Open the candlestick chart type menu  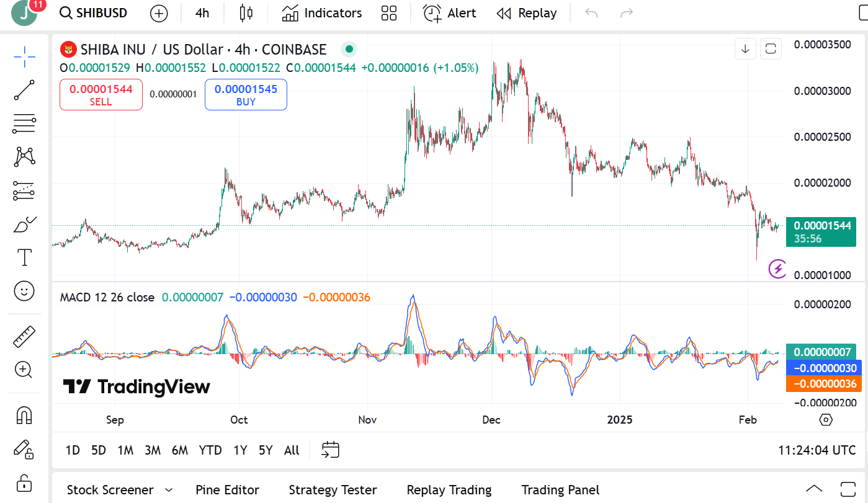pos(246,13)
